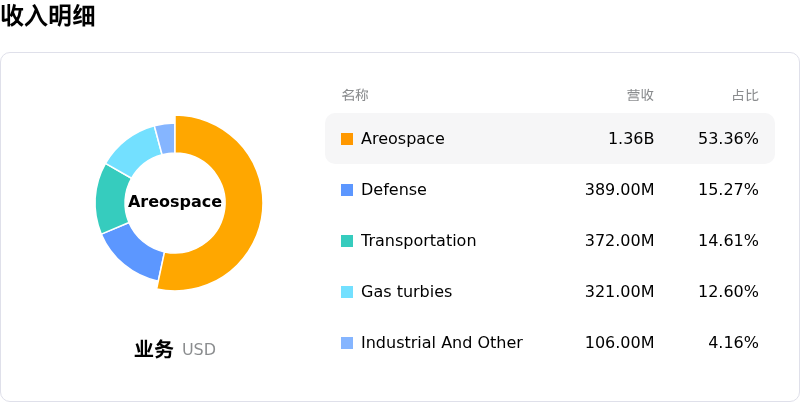The height and width of the screenshot is (402, 800).
Task: Click the teal Transportation legend square
Action: click(347, 241)
